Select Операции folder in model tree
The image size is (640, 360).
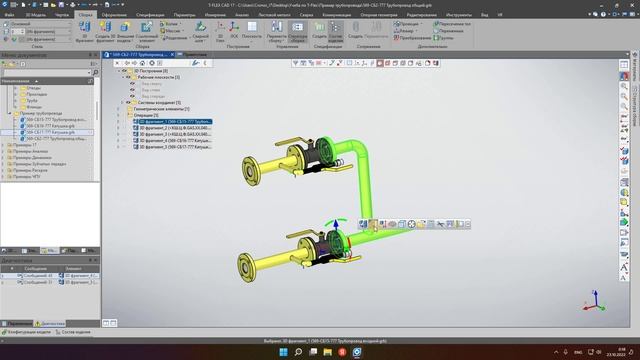coord(142,115)
